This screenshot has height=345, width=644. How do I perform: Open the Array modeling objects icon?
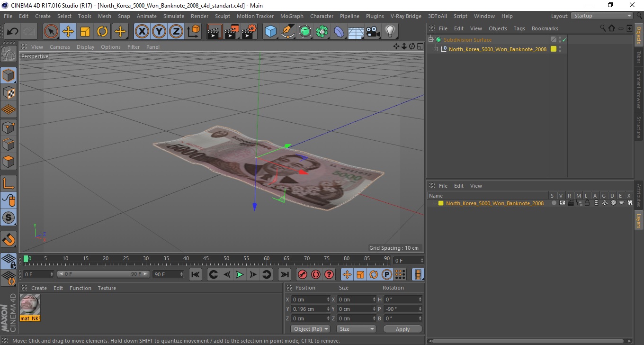pos(322,32)
